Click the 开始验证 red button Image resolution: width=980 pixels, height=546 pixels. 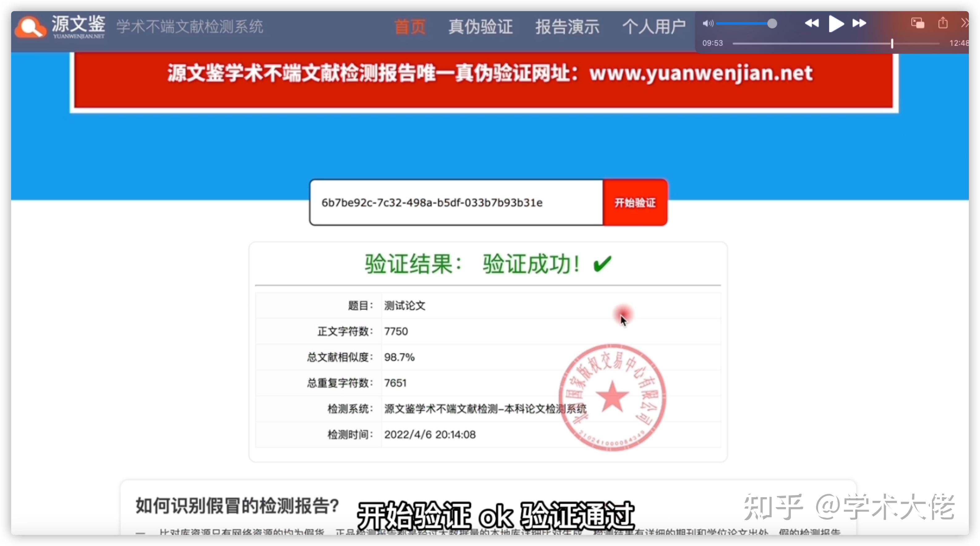tap(635, 203)
